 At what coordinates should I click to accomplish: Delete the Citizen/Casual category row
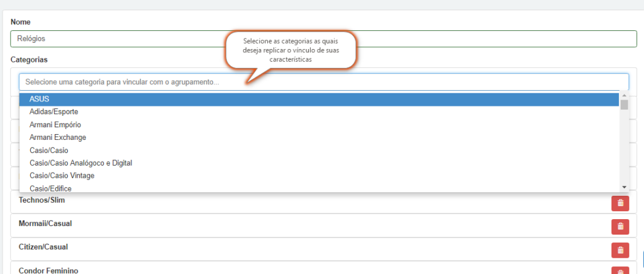[619, 250]
